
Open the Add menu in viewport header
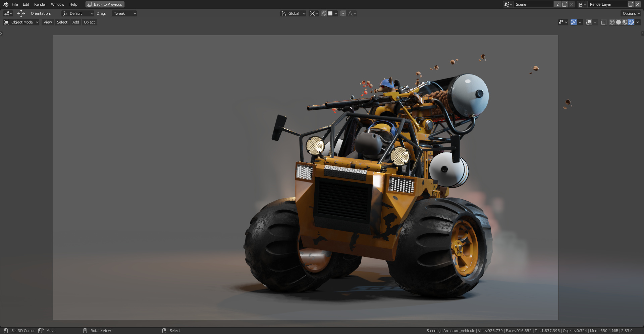[x=76, y=22]
